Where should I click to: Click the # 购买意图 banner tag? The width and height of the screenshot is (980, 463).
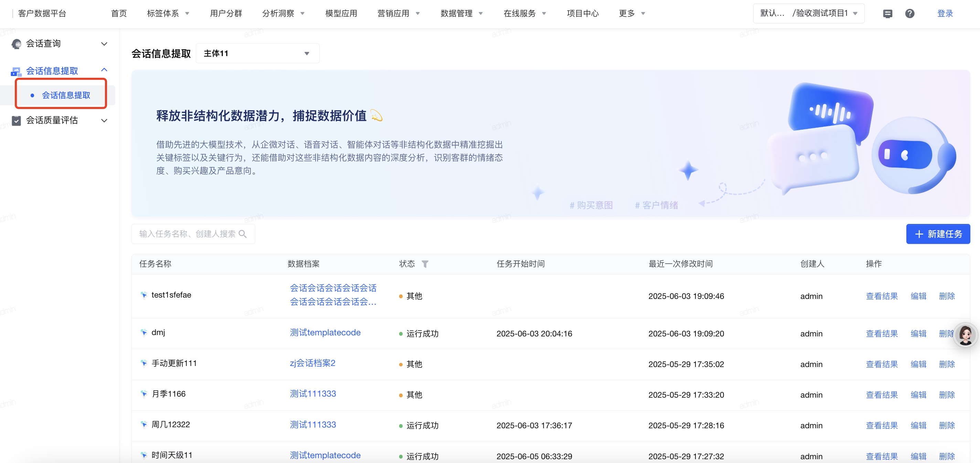(591, 205)
